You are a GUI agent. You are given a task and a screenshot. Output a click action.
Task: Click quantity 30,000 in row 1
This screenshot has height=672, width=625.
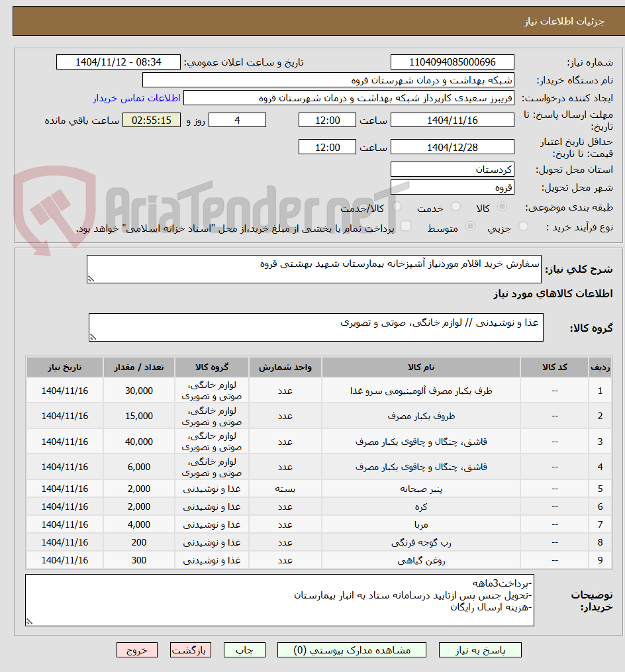[139, 391]
